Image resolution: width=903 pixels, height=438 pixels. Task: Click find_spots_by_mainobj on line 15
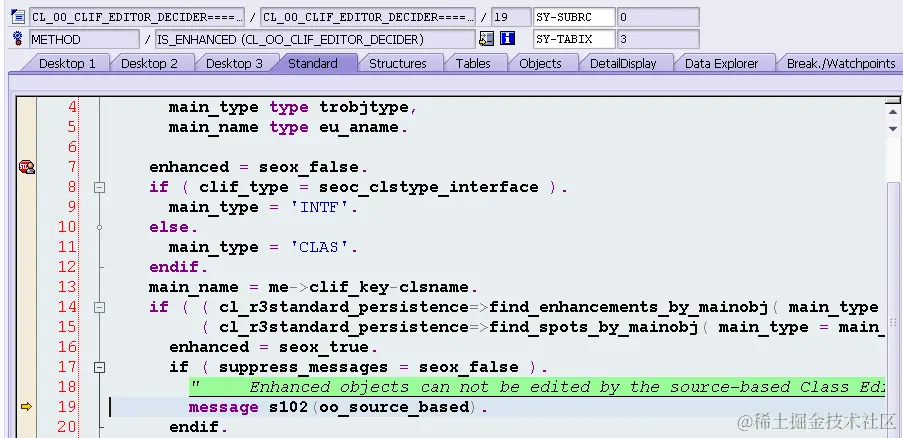(x=593, y=327)
